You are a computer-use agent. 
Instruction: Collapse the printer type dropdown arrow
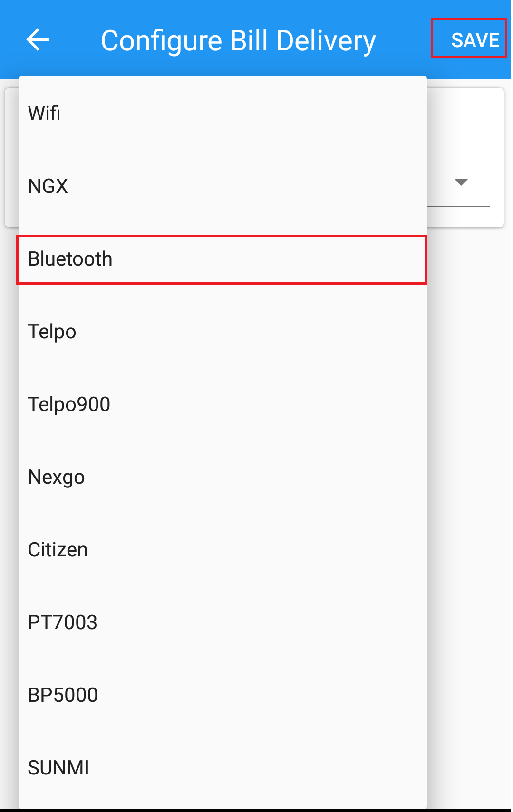pyautogui.click(x=461, y=182)
